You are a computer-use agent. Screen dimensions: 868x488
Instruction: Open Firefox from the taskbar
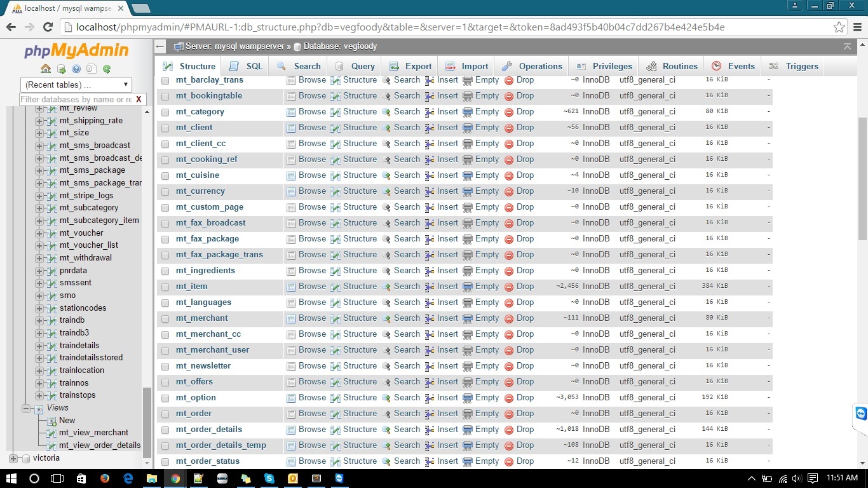click(105, 478)
